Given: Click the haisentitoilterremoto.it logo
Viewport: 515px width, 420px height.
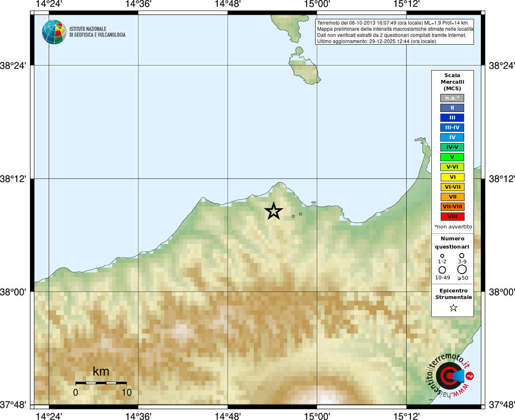Looking at the screenshot, I should tap(450, 376).
